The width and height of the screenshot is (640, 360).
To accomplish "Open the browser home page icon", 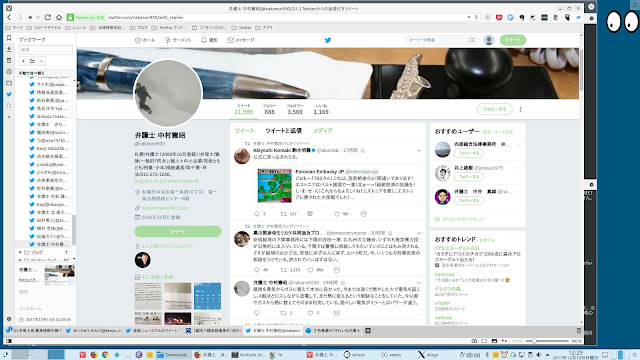I will [59, 18].
